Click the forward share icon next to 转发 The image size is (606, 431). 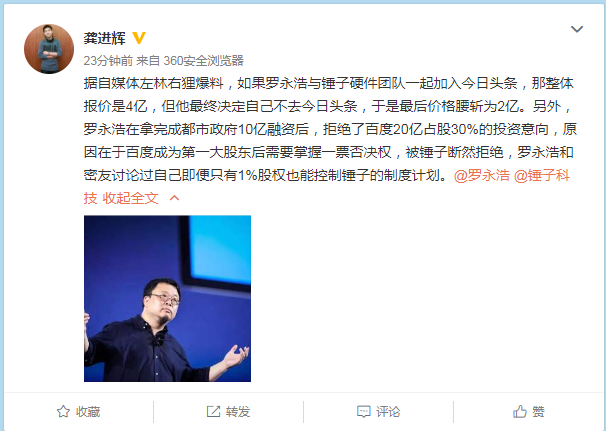pos(213,411)
